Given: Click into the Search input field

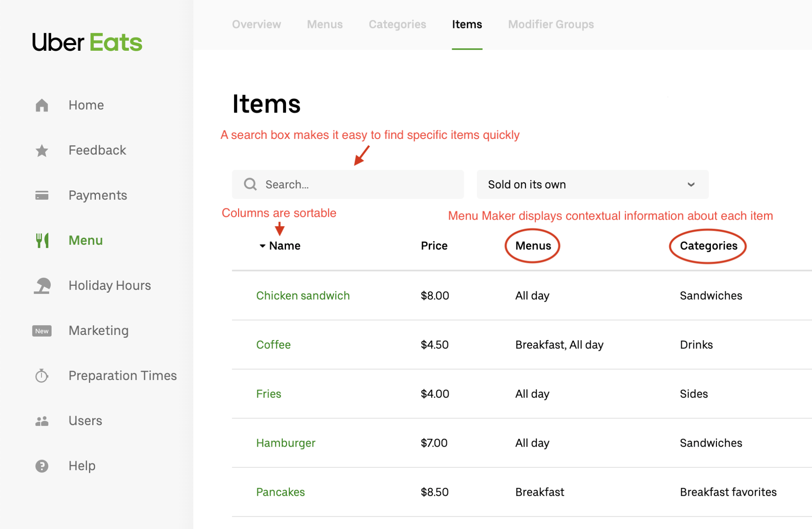Looking at the screenshot, I should (x=348, y=184).
